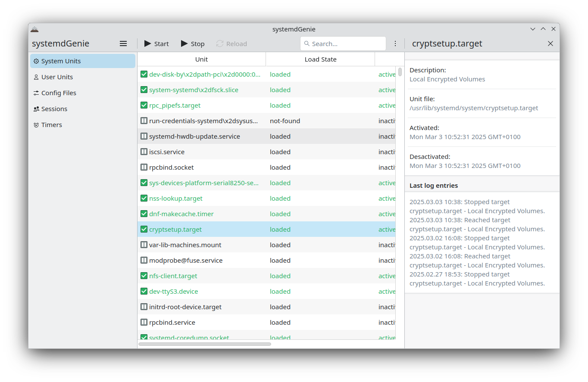The height and width of the screenshot is (382, 588).
Task: Select the nfs-client.target unit name
Action: point(173,276)
